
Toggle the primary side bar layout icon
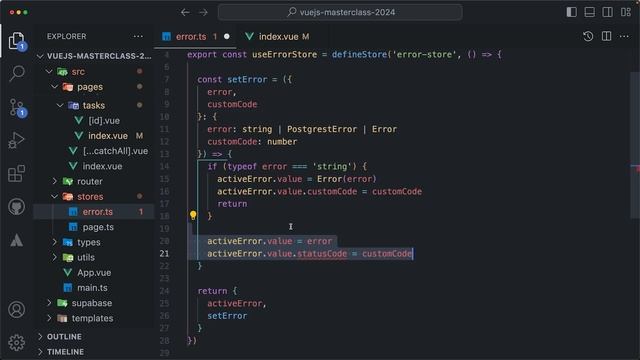(571, 12)
